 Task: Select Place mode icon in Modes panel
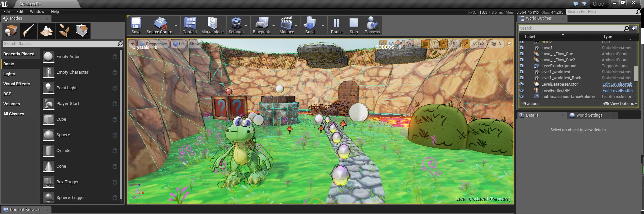point(11,31)
